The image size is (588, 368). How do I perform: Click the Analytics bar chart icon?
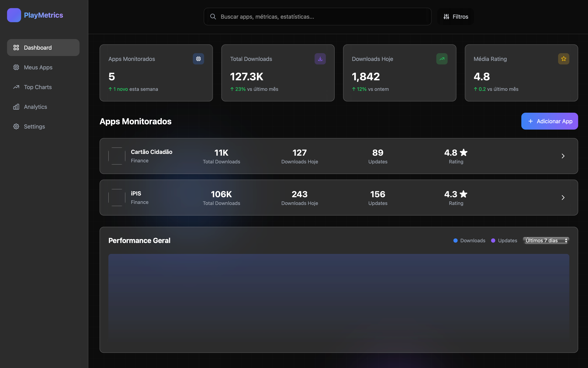click(x=16, y=107)
